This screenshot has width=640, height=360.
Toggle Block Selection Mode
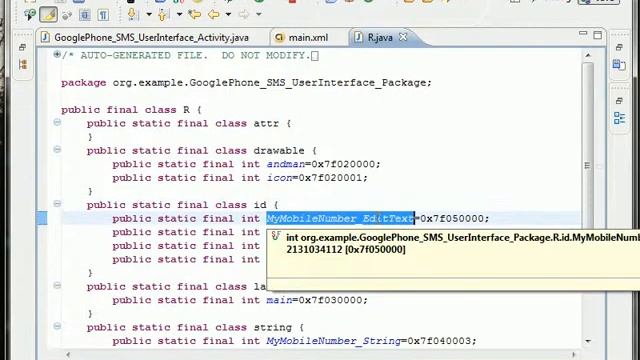pos(85,16)
